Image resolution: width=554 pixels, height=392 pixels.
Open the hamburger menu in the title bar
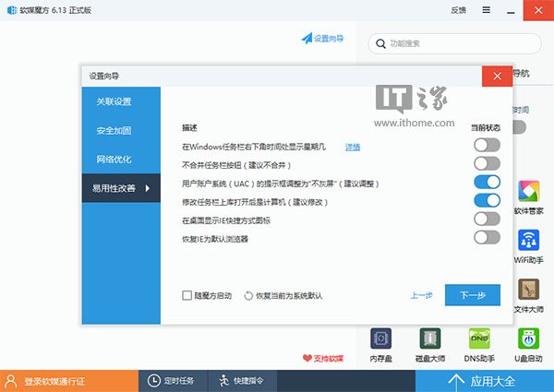click(x=487, y=10)
